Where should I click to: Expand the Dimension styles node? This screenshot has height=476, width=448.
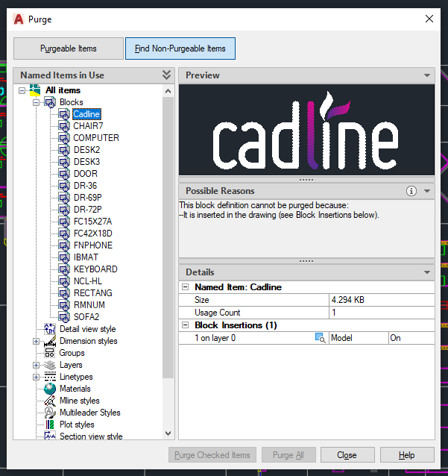pos(36,342)
